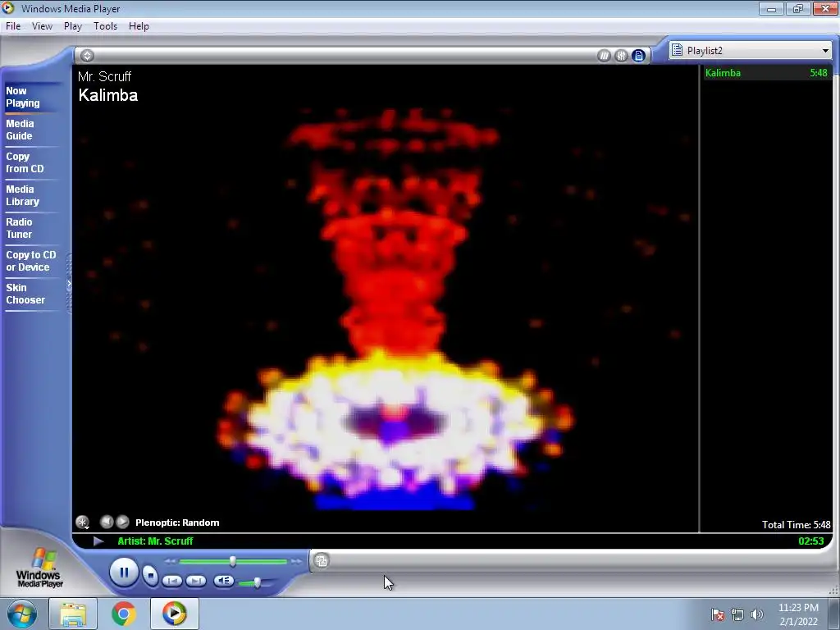Screen dimensions: 840x630
Task: Click the 02:53 elapsed time display
Action: click(811, 541)
